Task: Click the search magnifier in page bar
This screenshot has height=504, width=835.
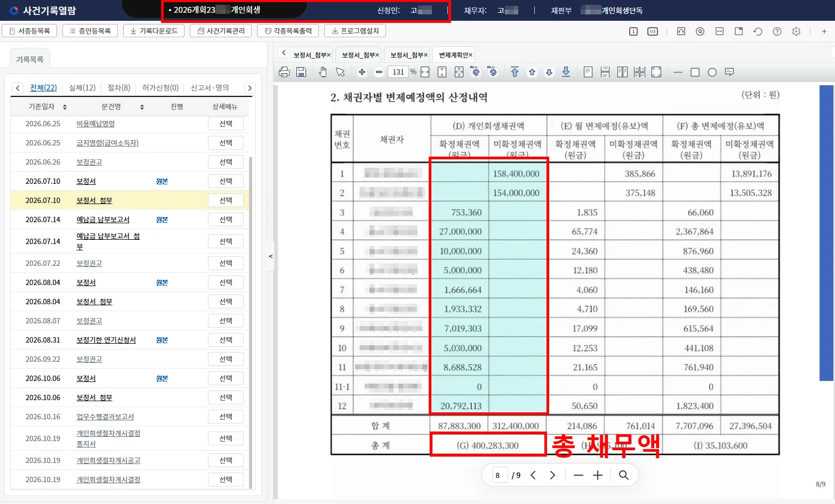Action: (623, 475)
